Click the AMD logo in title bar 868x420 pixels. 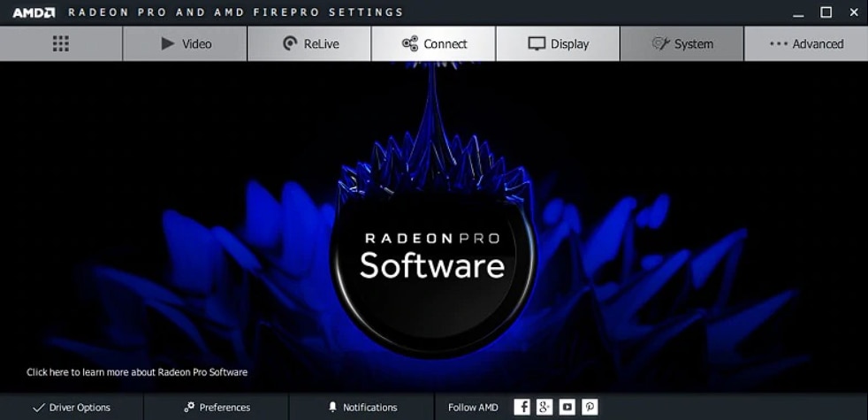pyautogui.click(x=34, y=12)
